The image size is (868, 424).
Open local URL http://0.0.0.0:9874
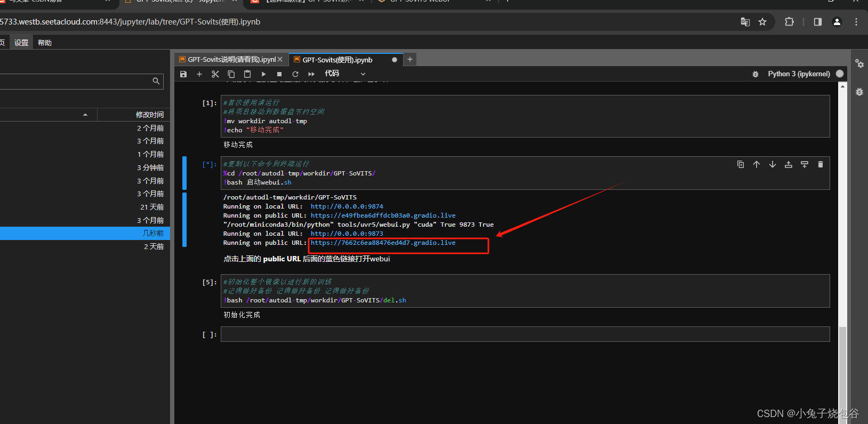click(x=347, y=206)
